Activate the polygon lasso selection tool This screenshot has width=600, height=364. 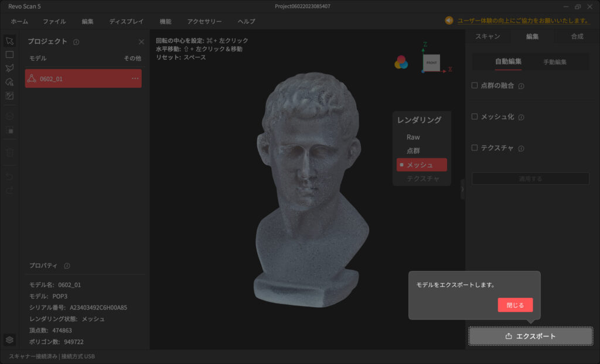click(9, 68)
